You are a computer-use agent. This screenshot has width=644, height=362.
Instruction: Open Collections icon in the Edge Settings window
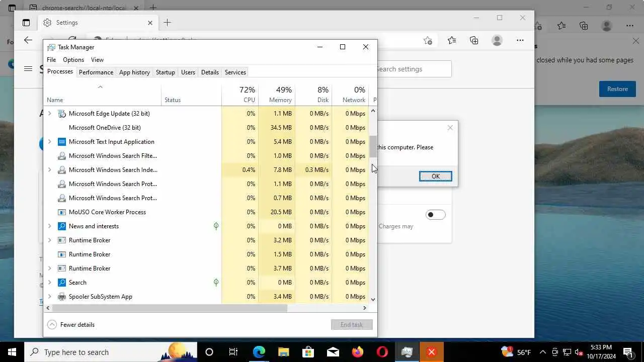coord(474,40)
